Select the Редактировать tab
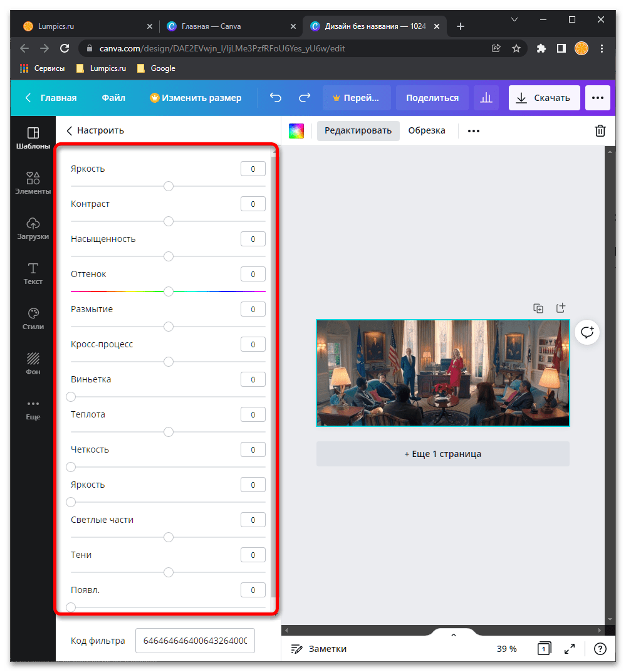This screenshot has height=672, width=626. coord(358,130)
